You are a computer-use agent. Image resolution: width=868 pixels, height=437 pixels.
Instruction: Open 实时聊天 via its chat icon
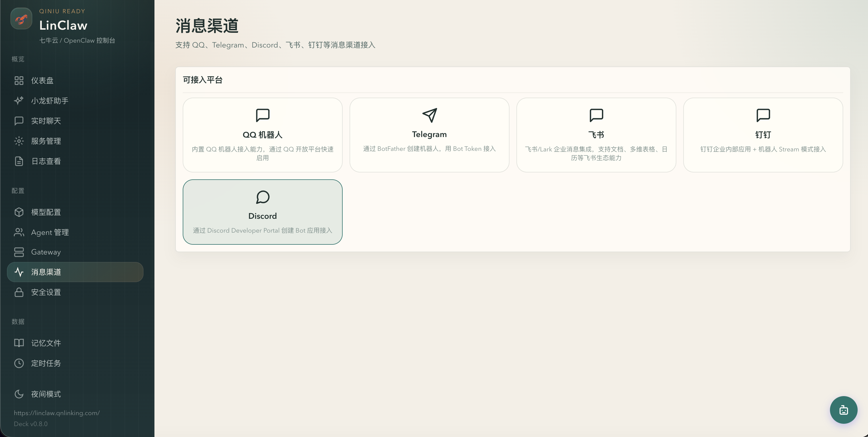tap(19, 121)
